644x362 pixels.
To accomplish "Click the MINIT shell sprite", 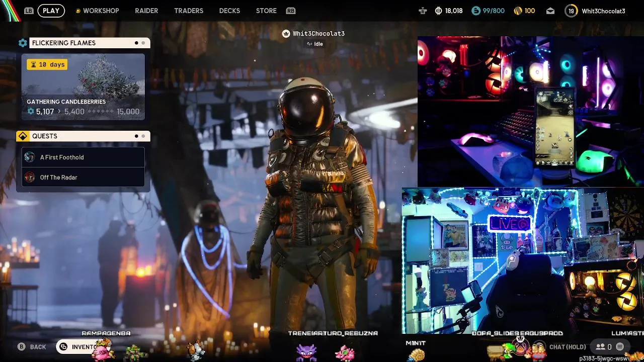I will tap(416, 355).
